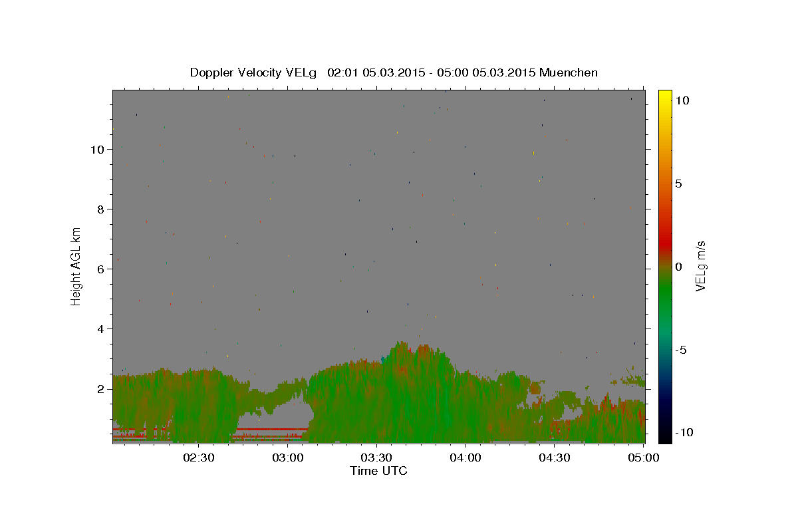Image resolution: width=798 pixels, height=532 pixels.
Task: Click the plot title 'Doppler Velocity VELg'
Action: click(253, 72)
